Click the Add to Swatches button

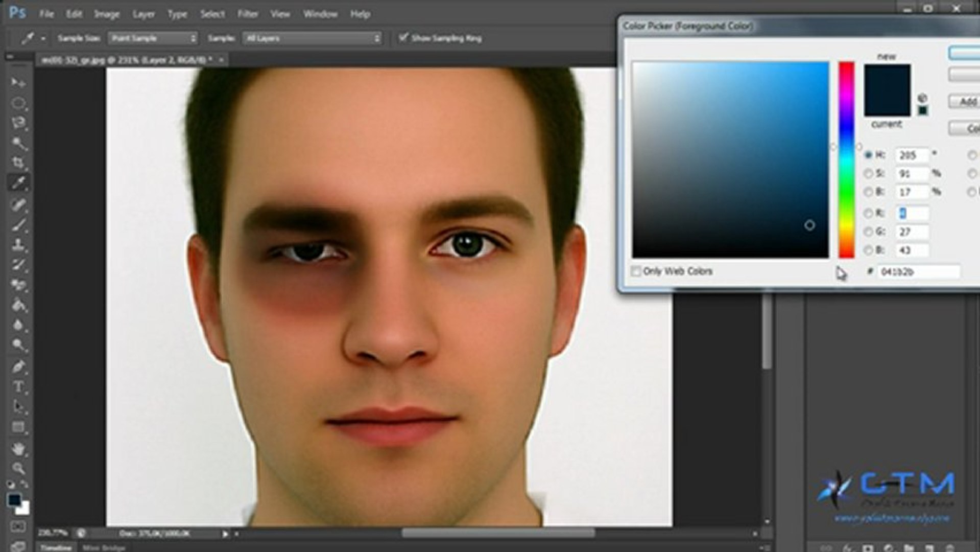965,102
